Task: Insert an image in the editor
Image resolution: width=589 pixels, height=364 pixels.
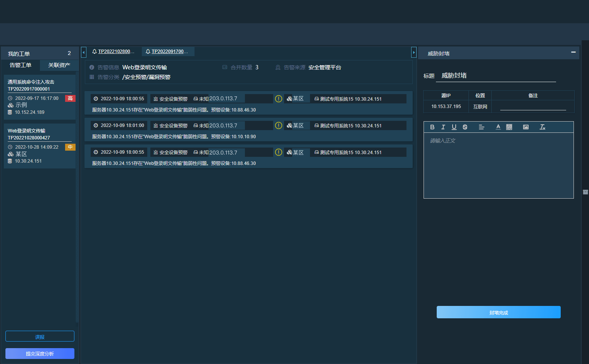Action: (525, 127)
